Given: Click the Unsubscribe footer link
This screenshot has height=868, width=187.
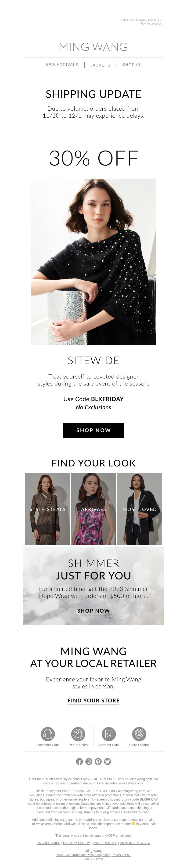Looking at the screenshot, I should pos(49,843).
